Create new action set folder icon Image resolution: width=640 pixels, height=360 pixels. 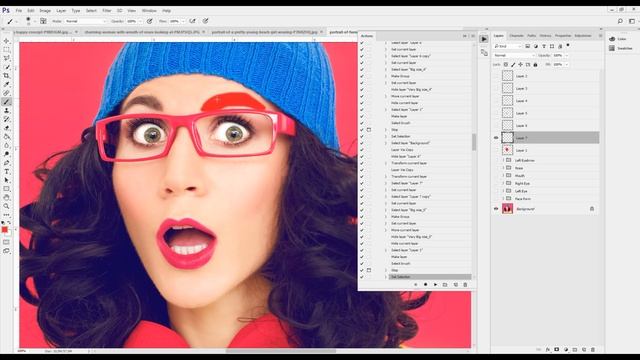click(x=445, y=284)
